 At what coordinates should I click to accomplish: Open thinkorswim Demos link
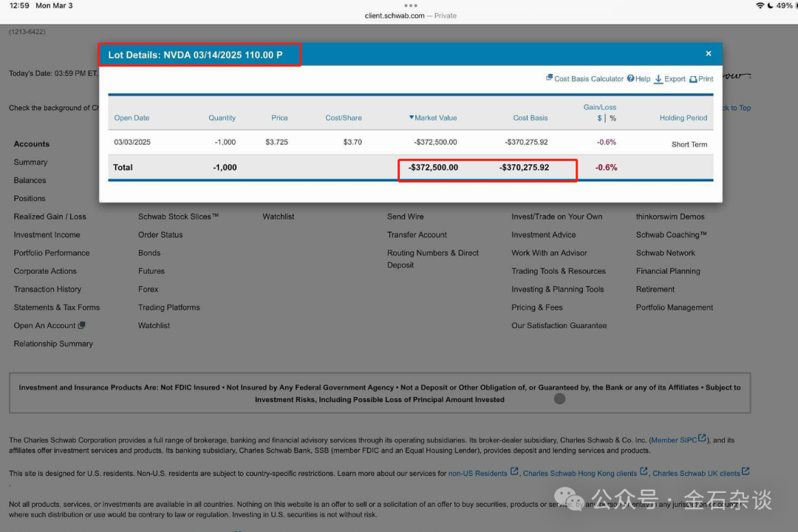[670, 216]
